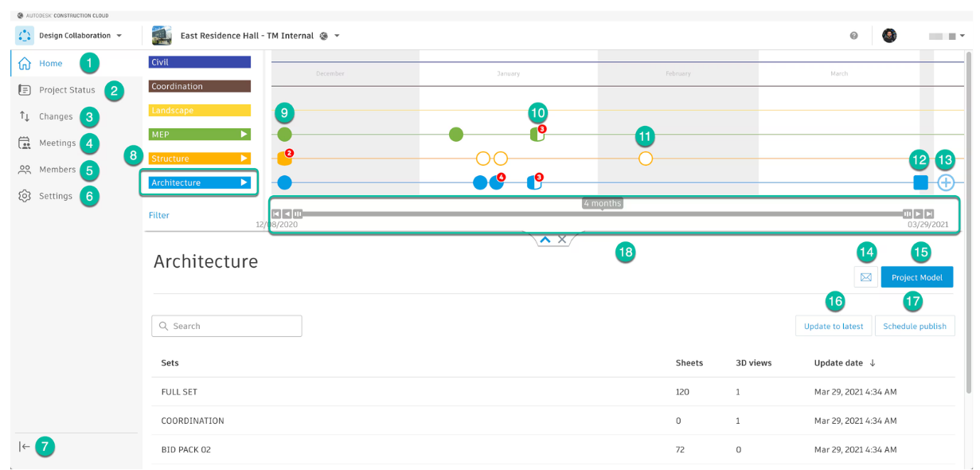This screenshot has height=470, width=980.
Task: Toggle the Coordination team swimlane
Action: [199, 86]
